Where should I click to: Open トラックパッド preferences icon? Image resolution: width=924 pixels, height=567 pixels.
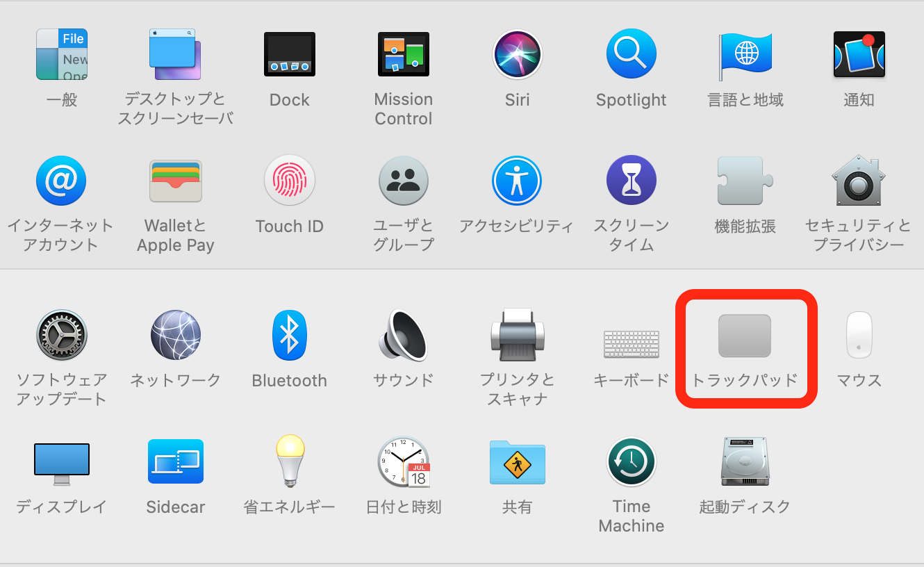click(745, 336)
